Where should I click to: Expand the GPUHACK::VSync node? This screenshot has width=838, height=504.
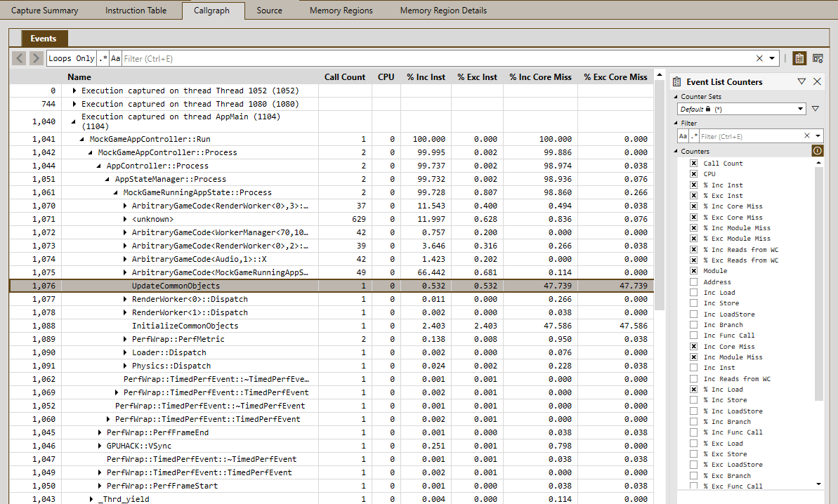100,446
